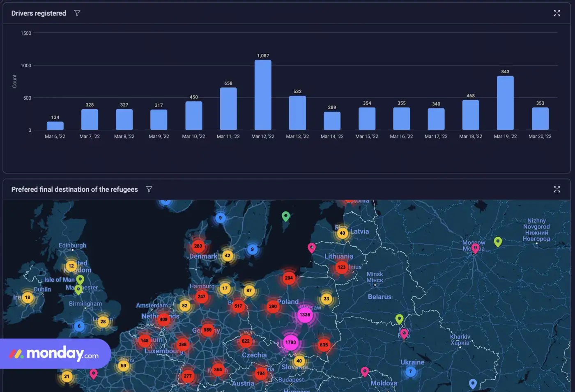Expand Drivers registered widget to fullscreen

click(x=557, y=13)
